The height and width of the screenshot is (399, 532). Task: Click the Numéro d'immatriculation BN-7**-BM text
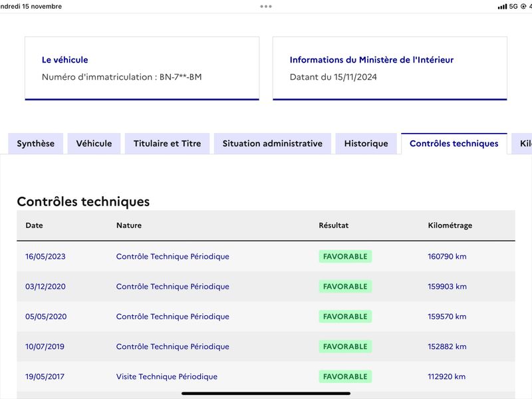[x=122, y=77]
